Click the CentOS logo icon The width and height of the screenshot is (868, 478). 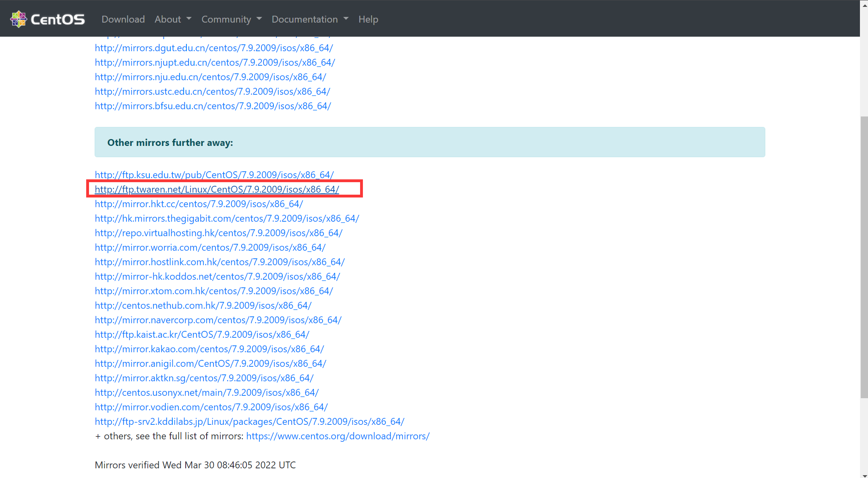point(19,19)
